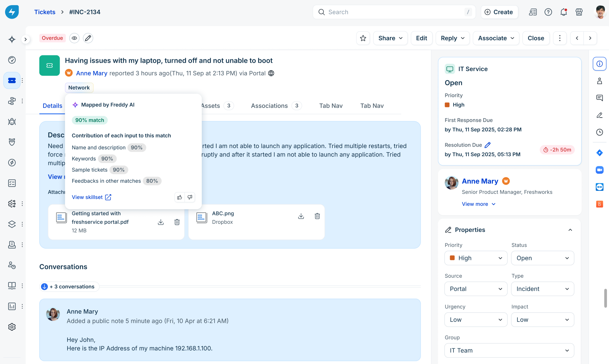Open the Group dropdown set to IT Team
Screen dimensions: 609x364
(x=509, y=350)
